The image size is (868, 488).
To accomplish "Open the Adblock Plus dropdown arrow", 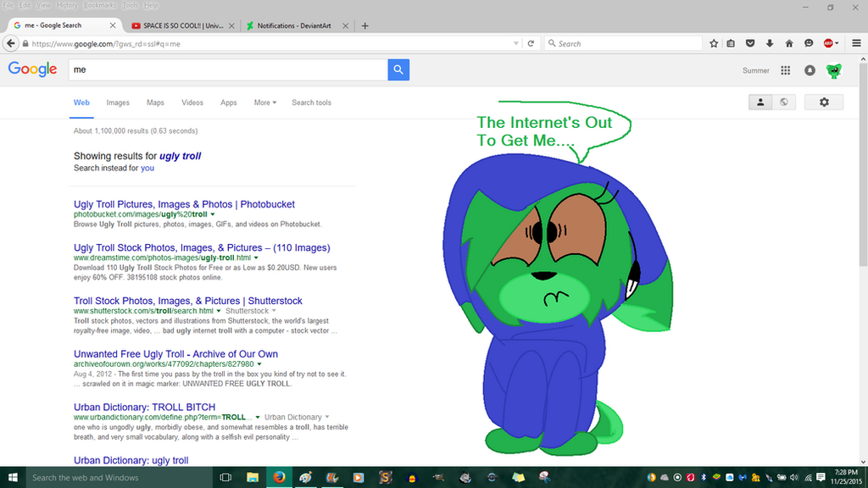I will (837, 43).
